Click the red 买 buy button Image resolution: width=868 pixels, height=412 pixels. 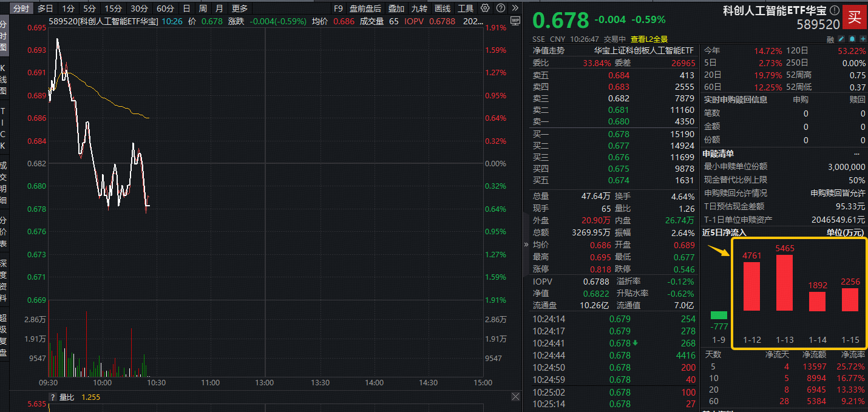coord(855,16)
